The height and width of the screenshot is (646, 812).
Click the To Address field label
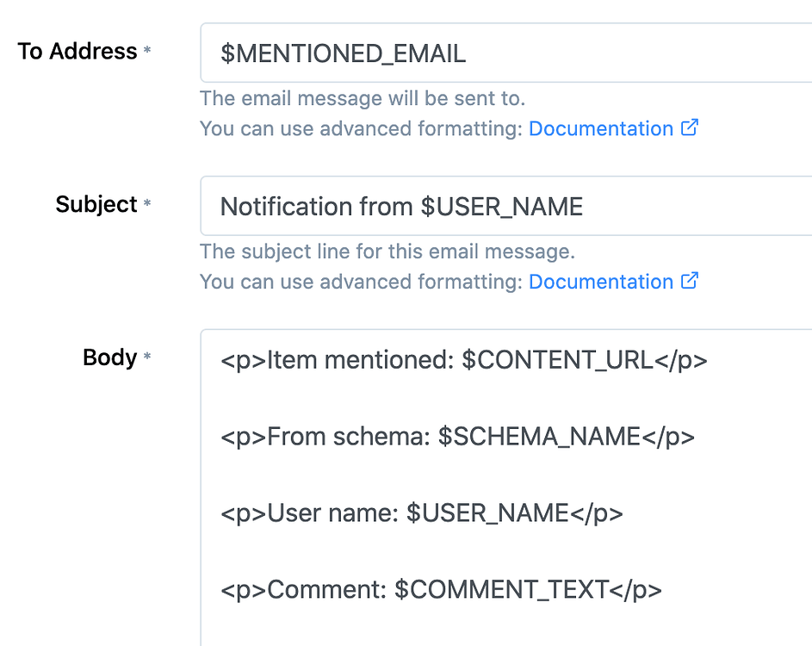point(77,51)
